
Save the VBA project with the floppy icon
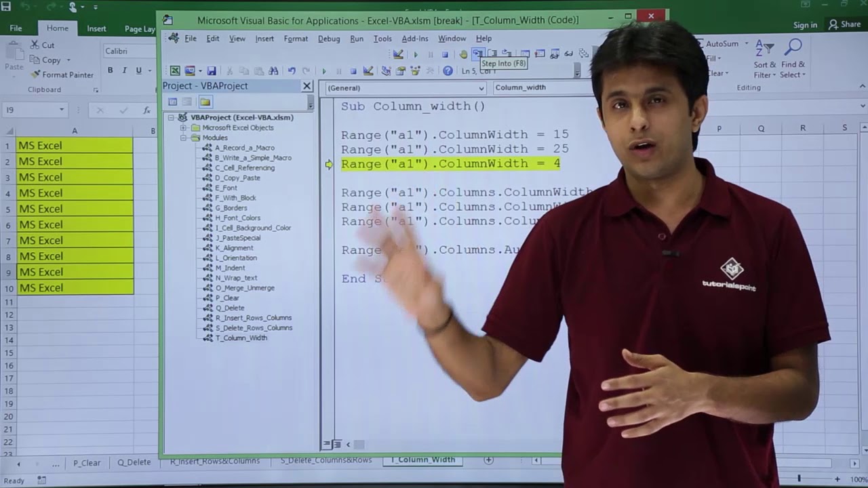[212, 70]
